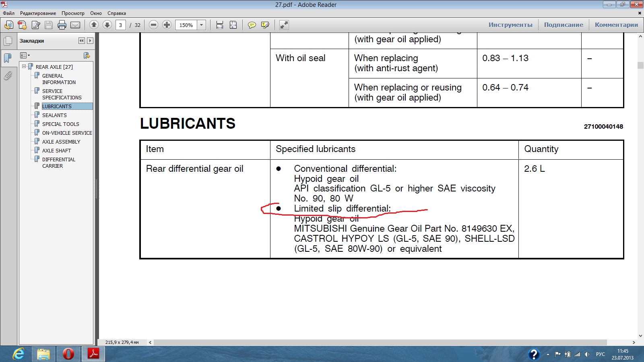
Task: Go to next page with down arrow
Action: (107, 25)
